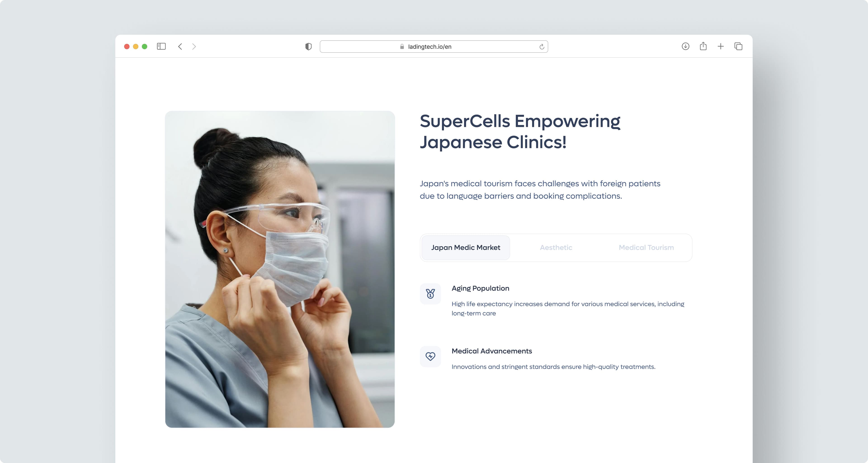Viewport: 868px width, 463px height.
Task: Click the Aging Population heading
Action: (x=480, y=288)
